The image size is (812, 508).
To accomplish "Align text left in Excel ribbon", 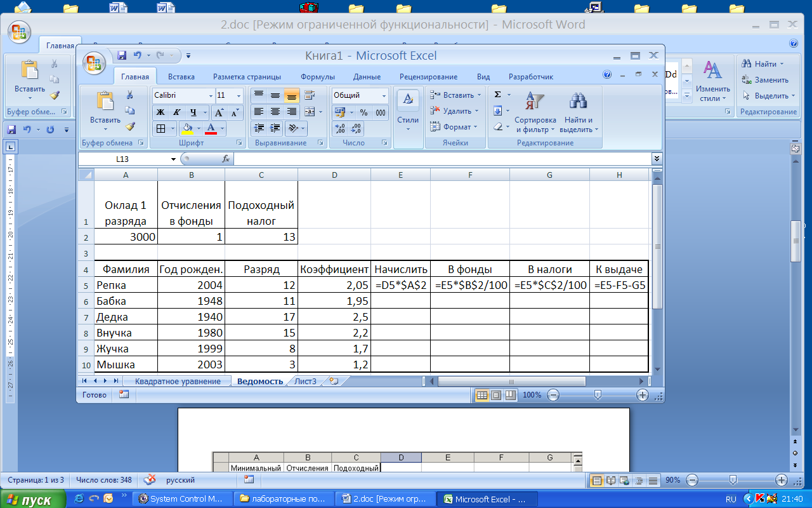I will pos(259,112).
